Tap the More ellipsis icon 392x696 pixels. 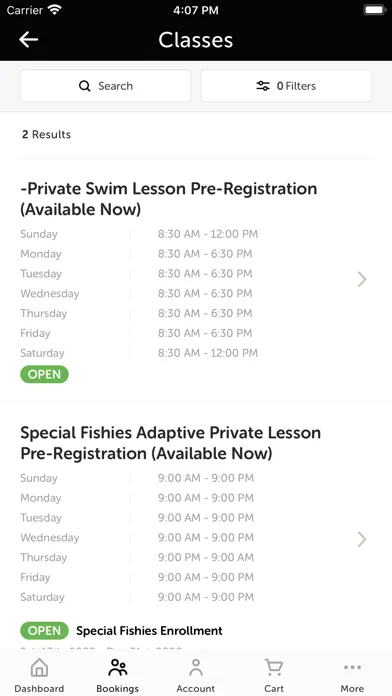352,667
